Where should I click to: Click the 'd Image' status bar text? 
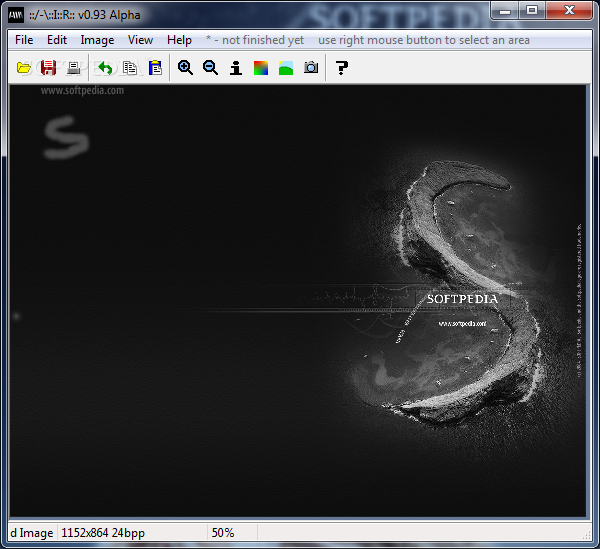pos(31,533)
